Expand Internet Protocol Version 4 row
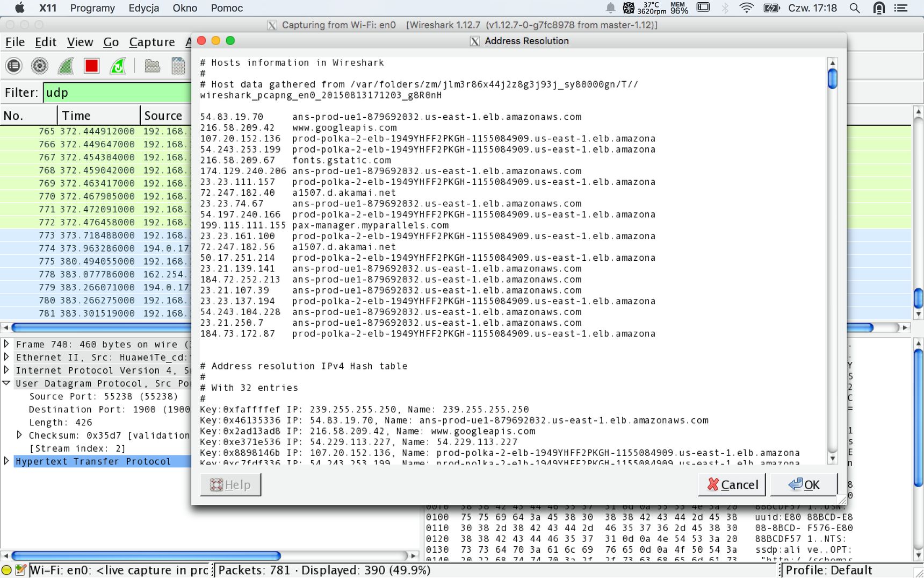The height and width of the screenshot is (578, 924). pyautogui.click(x=6, y=369)
